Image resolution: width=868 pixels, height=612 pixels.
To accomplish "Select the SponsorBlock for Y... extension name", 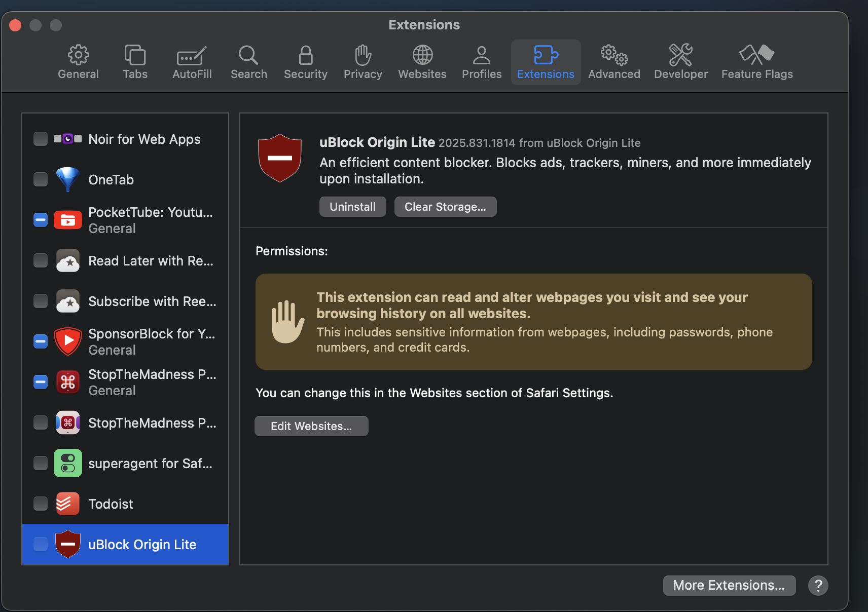I will 152,333.
